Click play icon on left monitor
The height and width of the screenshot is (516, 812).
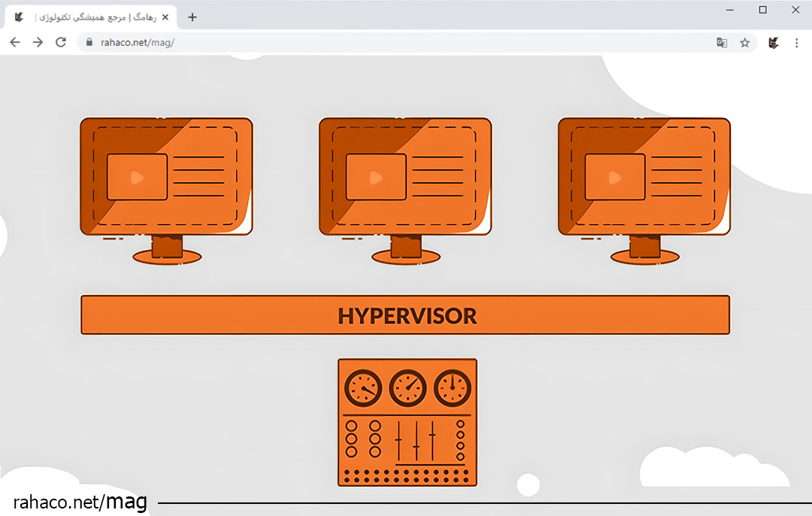coord(137,178)
